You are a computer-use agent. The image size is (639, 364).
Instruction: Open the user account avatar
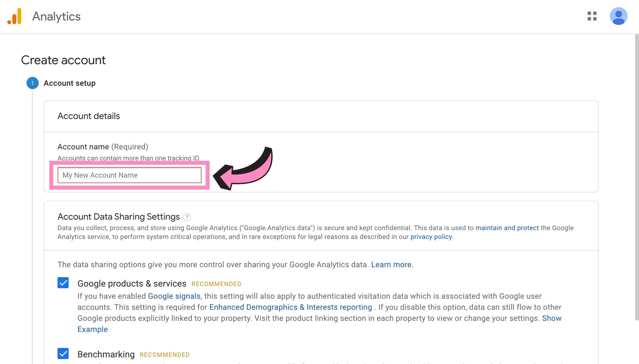tap(618, 16)
